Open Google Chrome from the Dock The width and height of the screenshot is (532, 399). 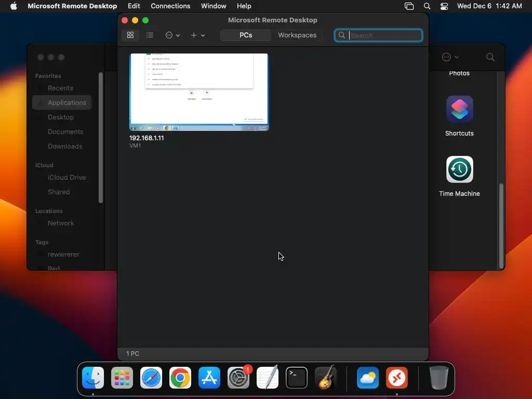click(x=180, y=378)
